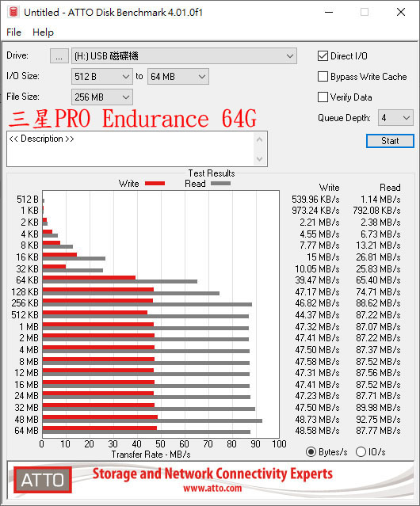Screen dimensions: 420x506
Task: Click the 512 KB row label in chart
Action: tap(25, 315)
